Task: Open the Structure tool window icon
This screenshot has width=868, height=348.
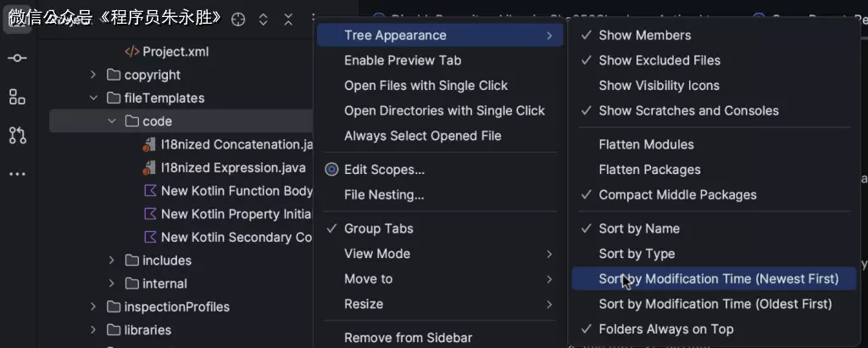Action: [x=17, y=97]
